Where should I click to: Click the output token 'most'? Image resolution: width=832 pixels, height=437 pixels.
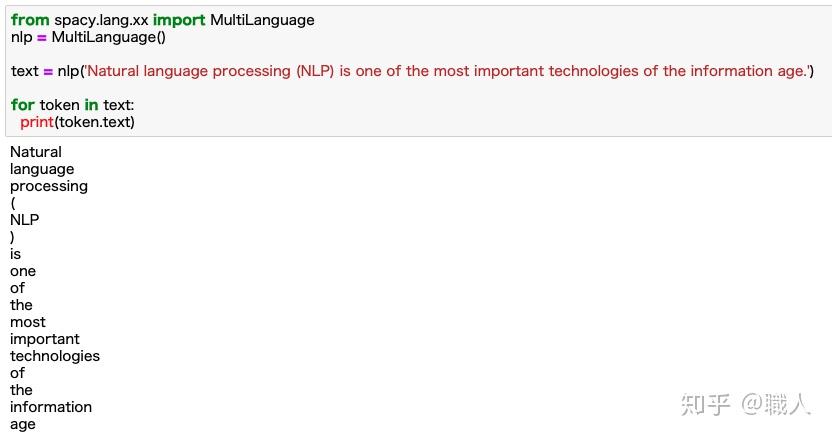pos(28,322)
